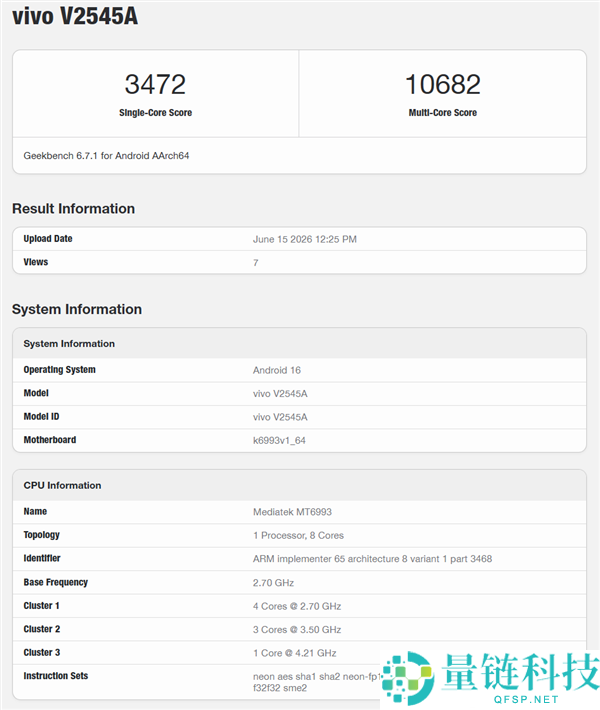
Task: Select the Model ID value vivo V2545A
Action: click(280, 417)
